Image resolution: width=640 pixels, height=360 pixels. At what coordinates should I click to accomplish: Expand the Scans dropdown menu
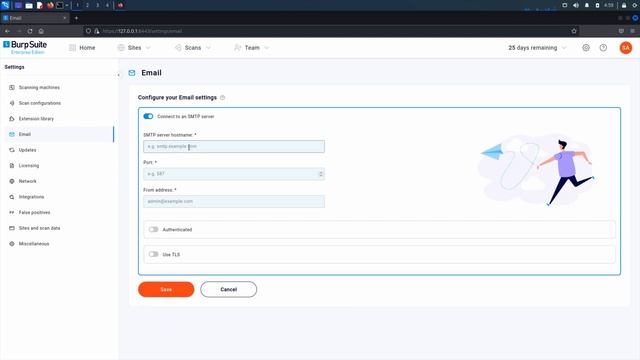tap(193, 48)
